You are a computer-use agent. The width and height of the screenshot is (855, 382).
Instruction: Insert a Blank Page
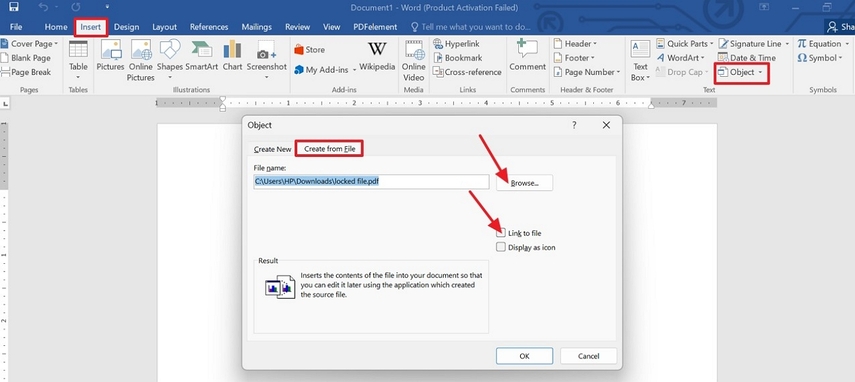(26, 58)
